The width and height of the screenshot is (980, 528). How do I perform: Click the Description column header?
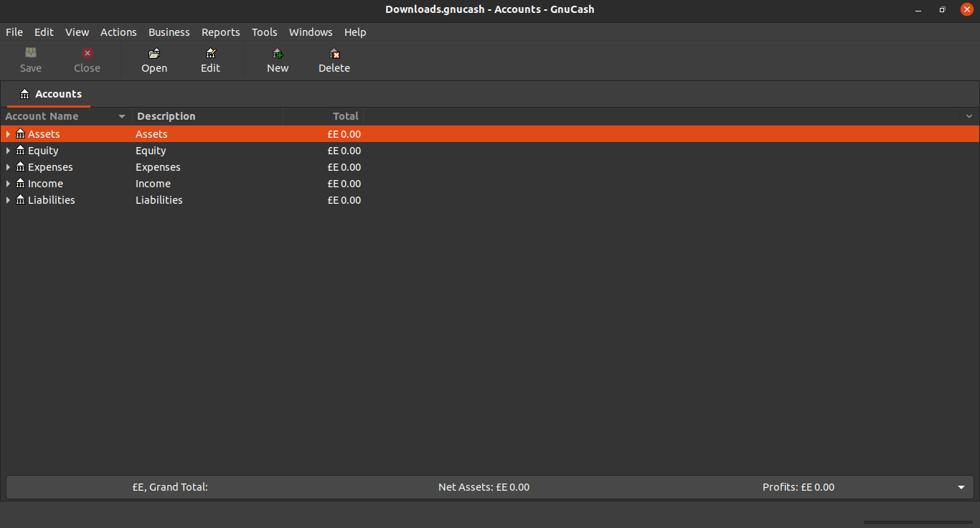tap(208, 116)
